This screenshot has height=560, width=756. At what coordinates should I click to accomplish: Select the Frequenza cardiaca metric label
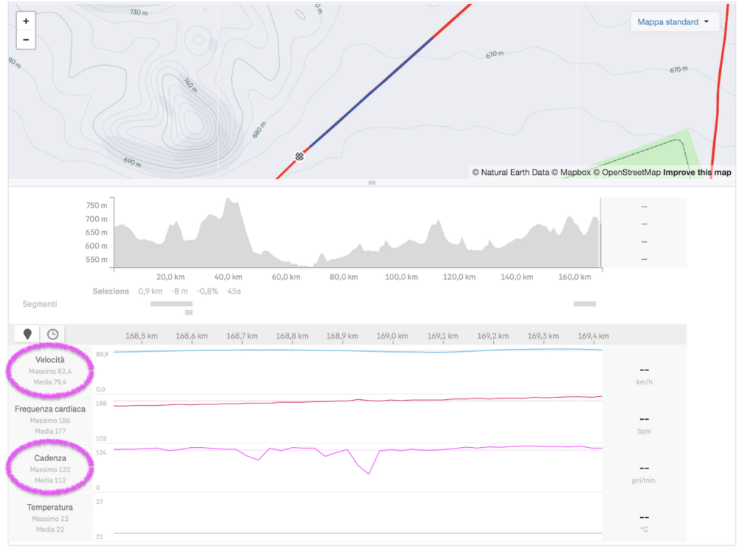50,409
